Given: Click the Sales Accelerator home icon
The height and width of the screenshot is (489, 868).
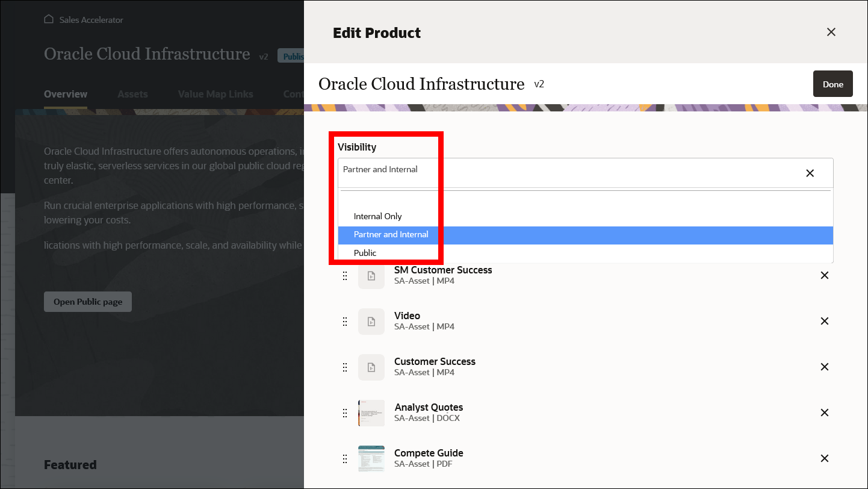Looking at the screenshot, I should [x=49, y=19].
